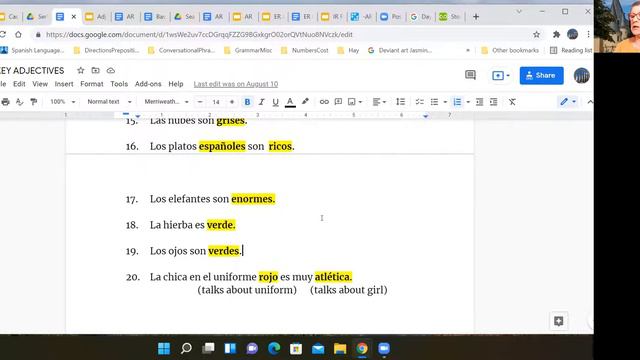Open the Format menu
This screenshot has height=360, width=640.
[92, 84]
